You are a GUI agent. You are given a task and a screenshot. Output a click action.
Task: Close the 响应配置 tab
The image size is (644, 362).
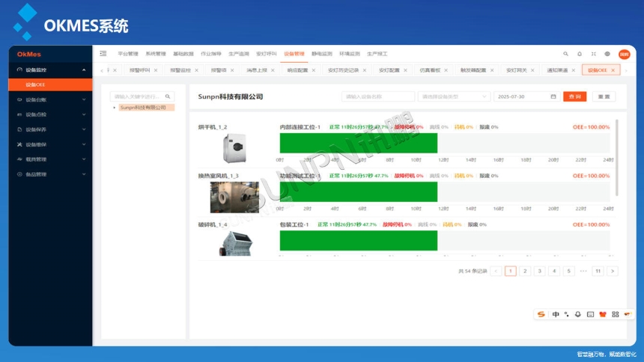[x=313, y=70]
